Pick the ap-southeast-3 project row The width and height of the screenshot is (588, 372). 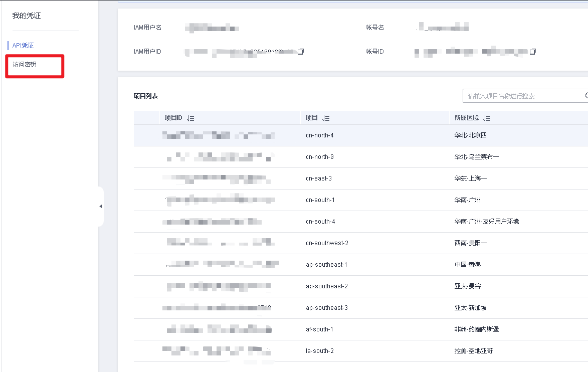(326, 308)
